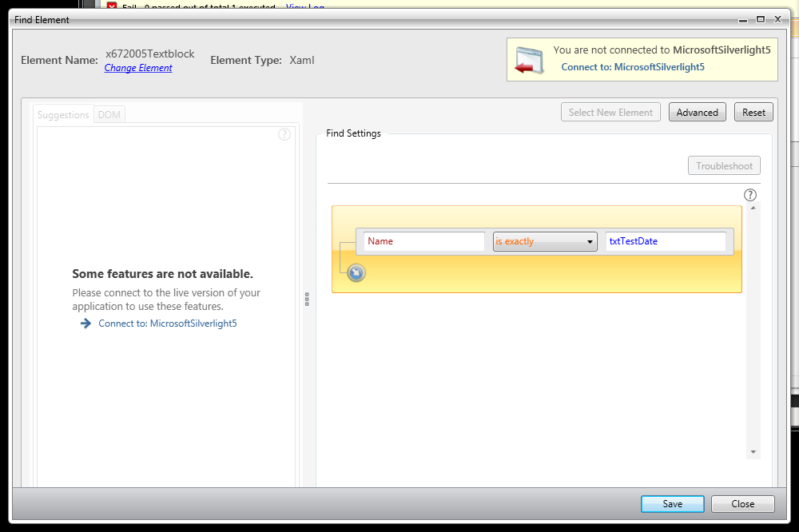
Task: Open the Change Element link
Action: click(138, 68)
